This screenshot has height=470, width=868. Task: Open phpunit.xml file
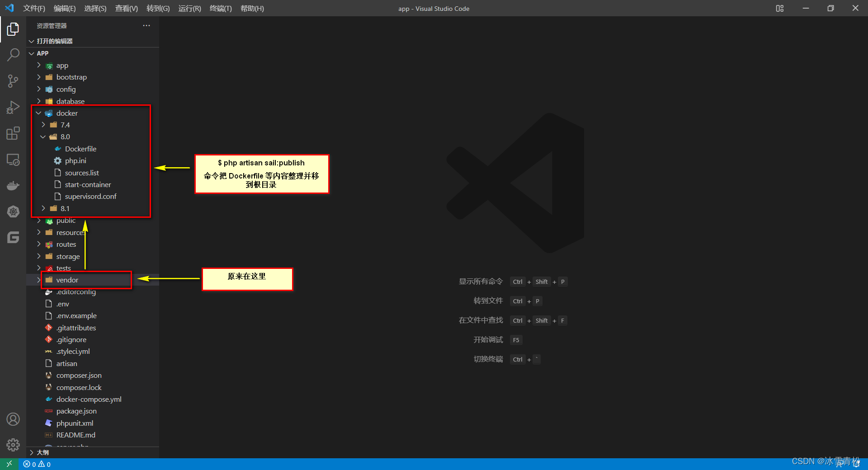[x=75, y=423]
